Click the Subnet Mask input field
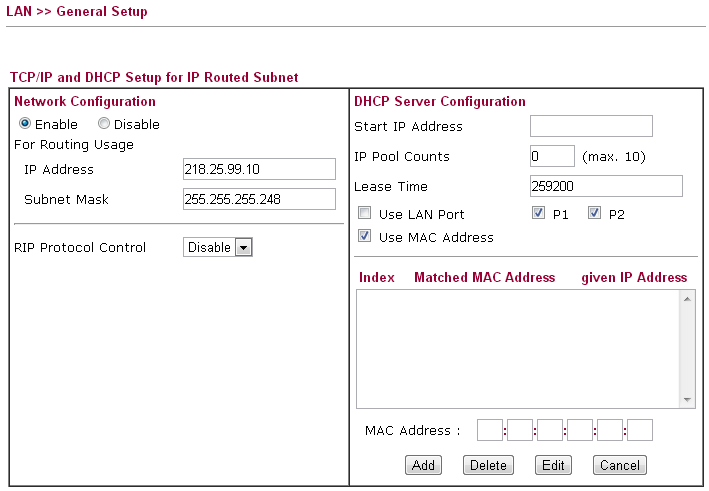This screenshot has width=709, height=491. 259,199
